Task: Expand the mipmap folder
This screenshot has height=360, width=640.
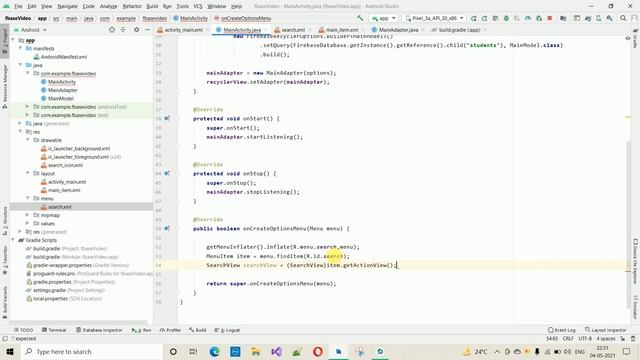Action: click(x=28, y=215)
